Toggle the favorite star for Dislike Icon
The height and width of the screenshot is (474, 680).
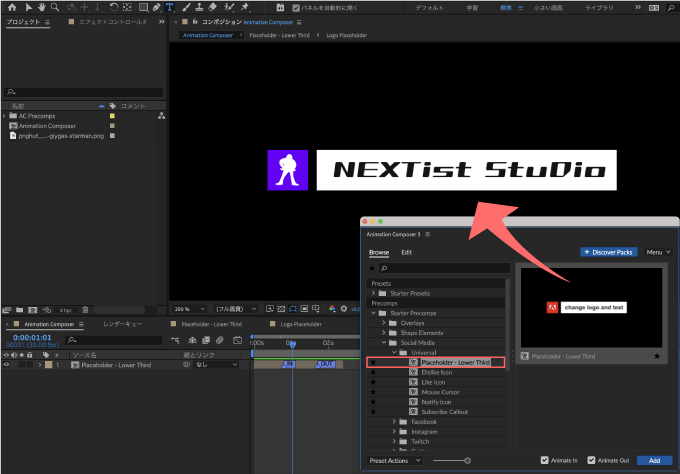(373, 372)
